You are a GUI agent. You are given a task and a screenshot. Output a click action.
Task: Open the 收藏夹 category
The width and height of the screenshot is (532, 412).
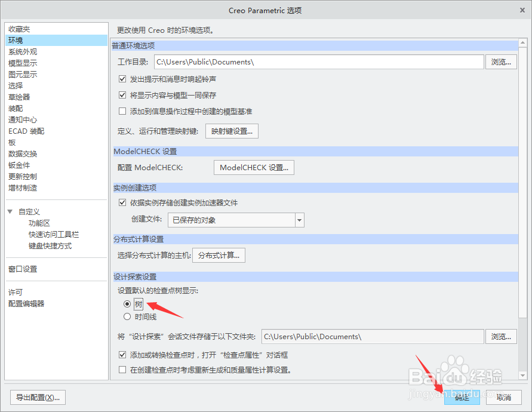[x=19, y=29]
